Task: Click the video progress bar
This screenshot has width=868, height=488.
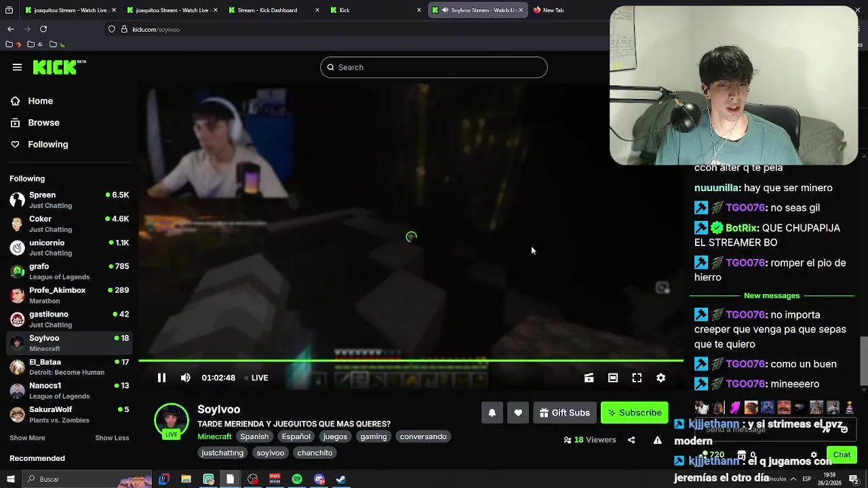Action: [x=411, y=361]
